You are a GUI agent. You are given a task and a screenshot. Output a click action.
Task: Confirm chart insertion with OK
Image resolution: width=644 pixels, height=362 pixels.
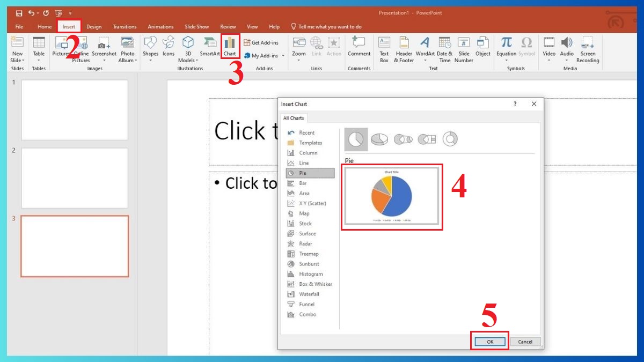[489, 341]
